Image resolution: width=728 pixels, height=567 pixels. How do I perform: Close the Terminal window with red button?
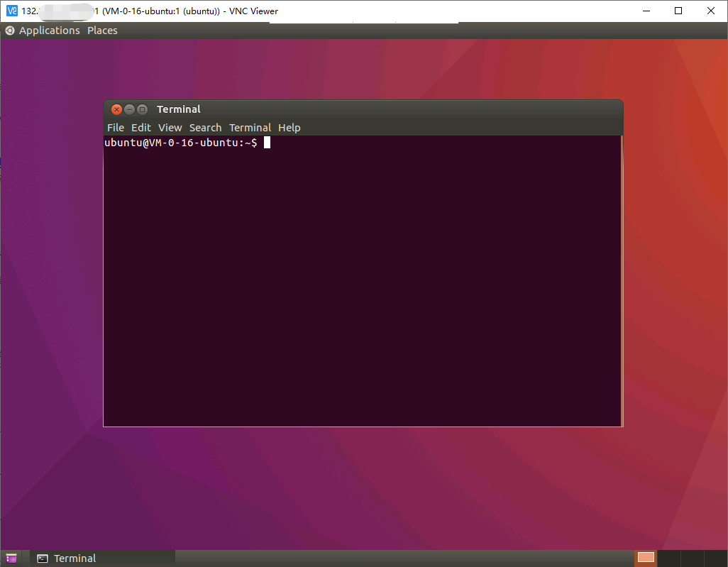pyautogui.click(x=117, y=109)
